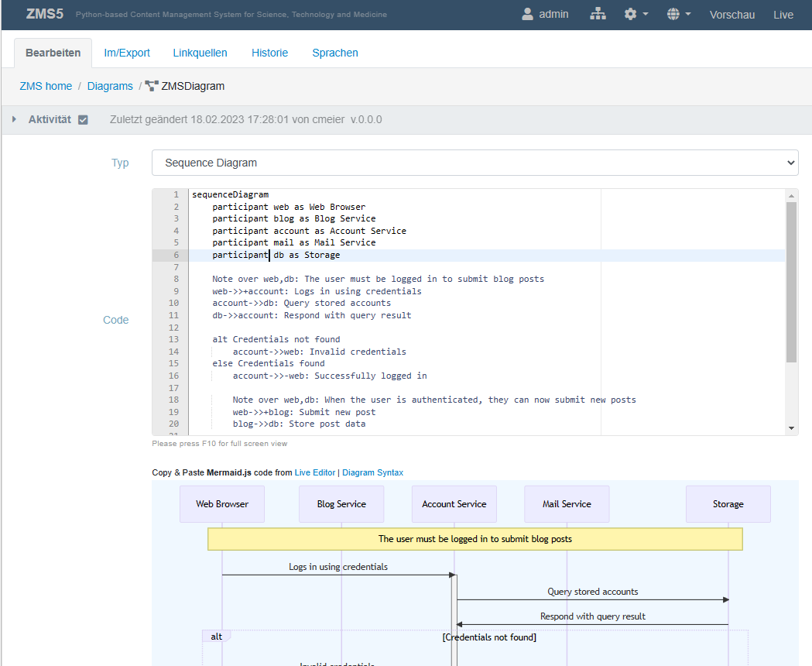The width and height of the screenshot is (812, 666).
Task: Open the admin user profile icon
Action: pos(527,14)
